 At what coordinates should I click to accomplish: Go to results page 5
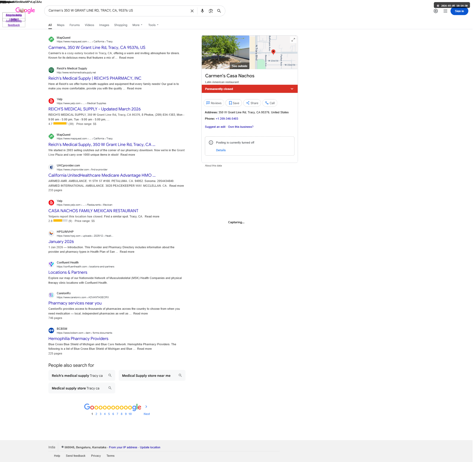tap(109, 414)
